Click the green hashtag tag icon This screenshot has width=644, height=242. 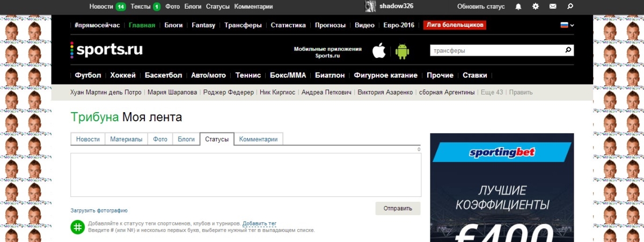[78, 227]
